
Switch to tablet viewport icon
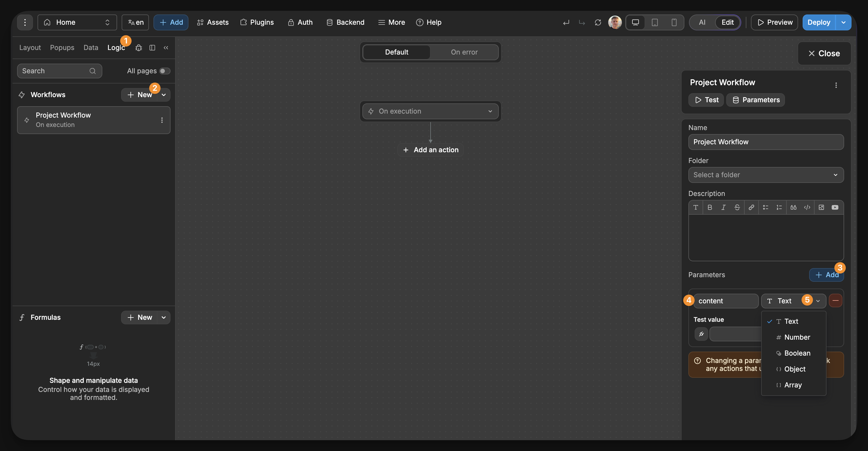(655, 22)
